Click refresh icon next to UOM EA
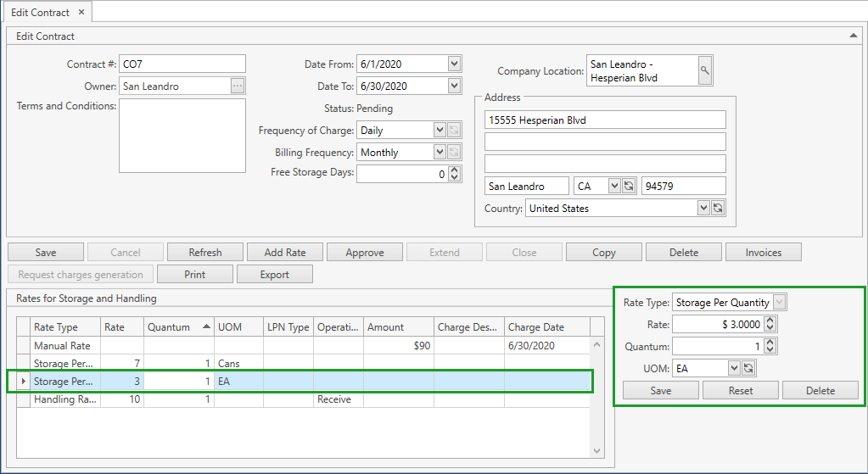 (748, 368)
